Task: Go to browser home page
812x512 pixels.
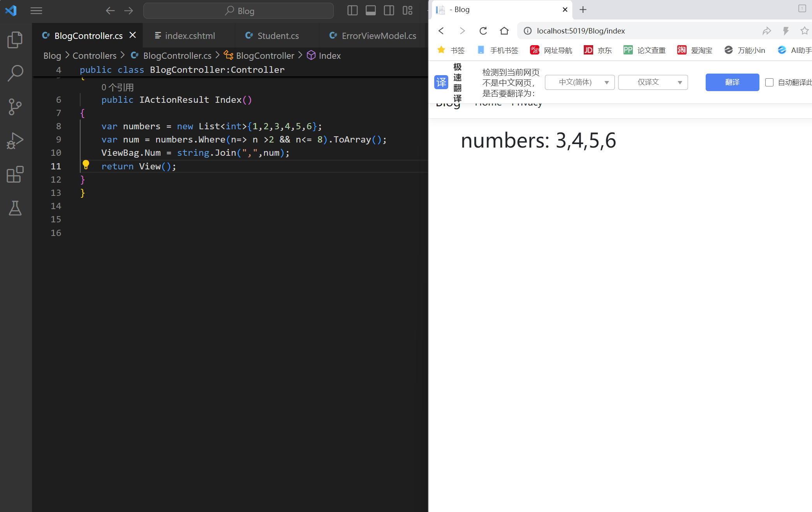Action: [x=504, y=31]
